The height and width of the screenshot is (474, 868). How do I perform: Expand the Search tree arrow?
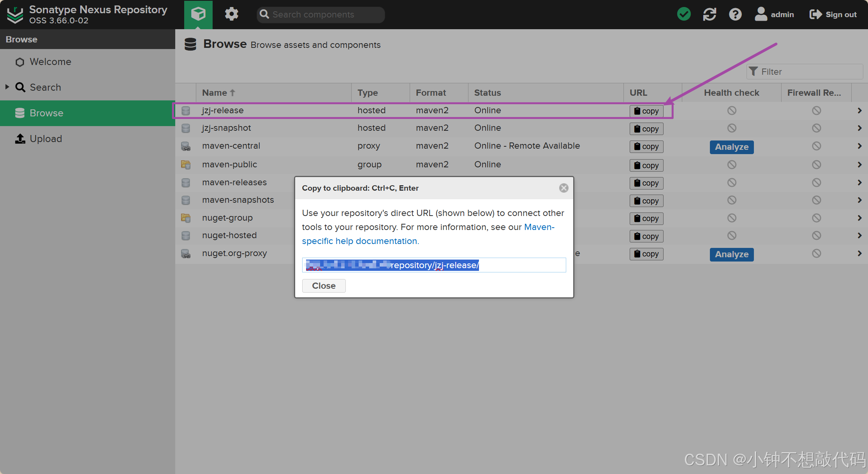pyautogui.click(x=7, y=87)
